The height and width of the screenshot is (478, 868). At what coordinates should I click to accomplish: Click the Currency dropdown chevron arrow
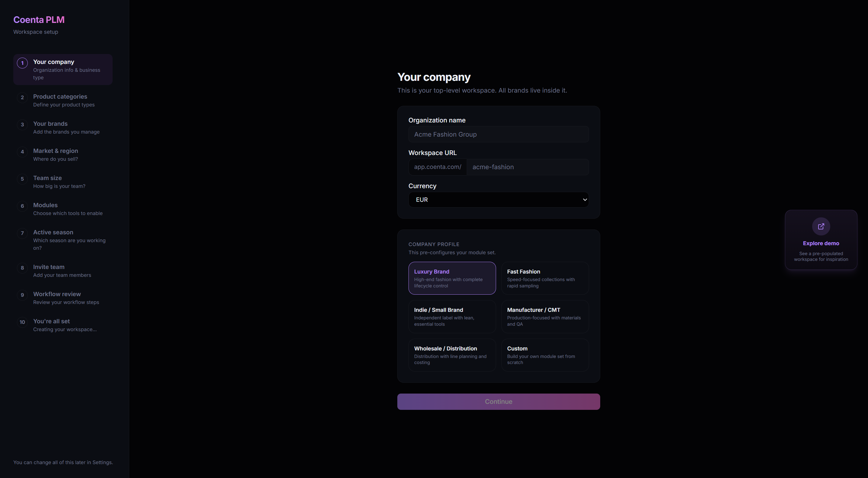click(x=585, y=200)
